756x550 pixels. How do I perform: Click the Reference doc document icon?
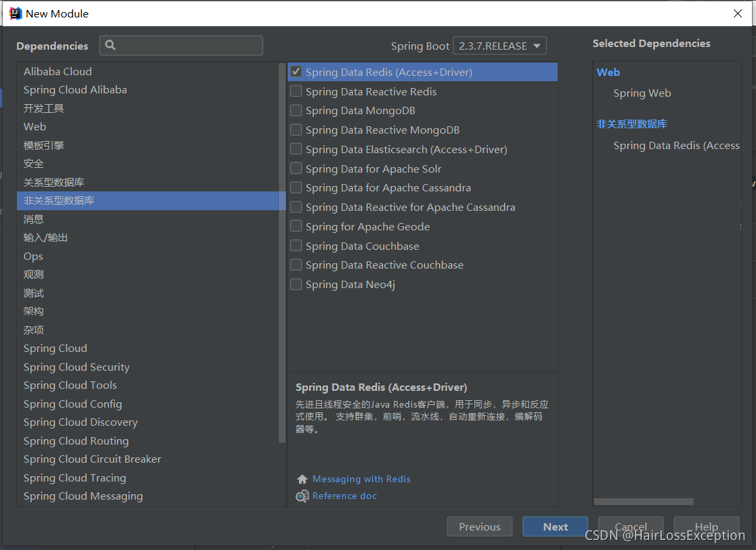(x=302, y=496)
